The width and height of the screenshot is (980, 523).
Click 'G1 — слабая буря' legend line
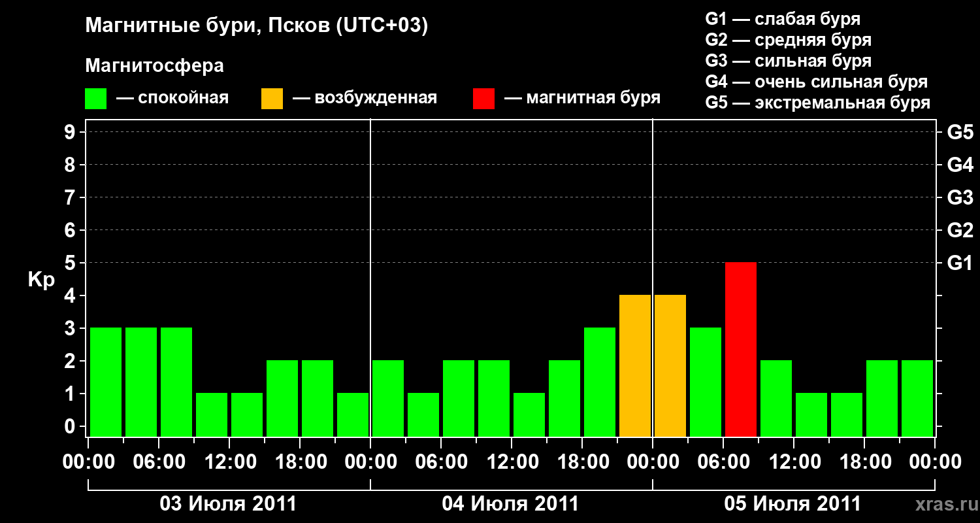783,19
